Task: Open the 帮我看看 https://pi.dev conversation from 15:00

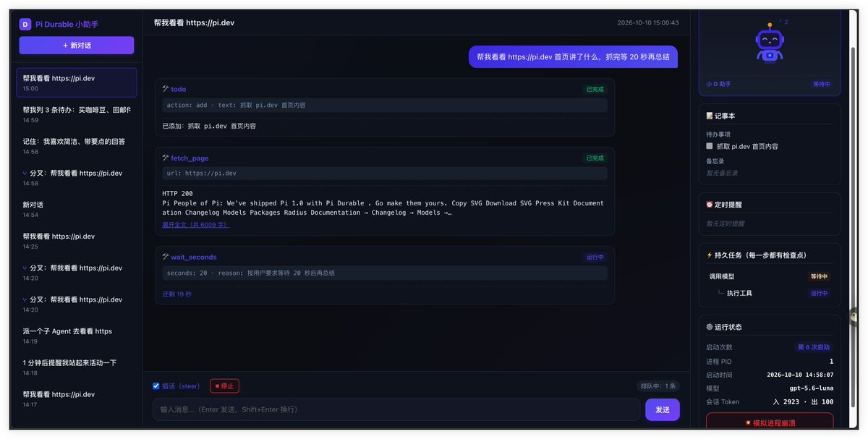Action: point(77,82)
